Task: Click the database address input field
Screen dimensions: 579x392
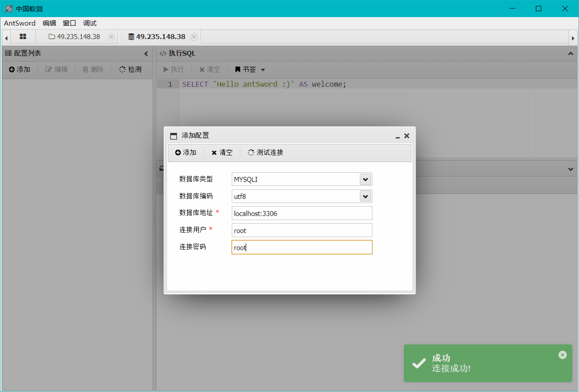Action: coord(302,213)
